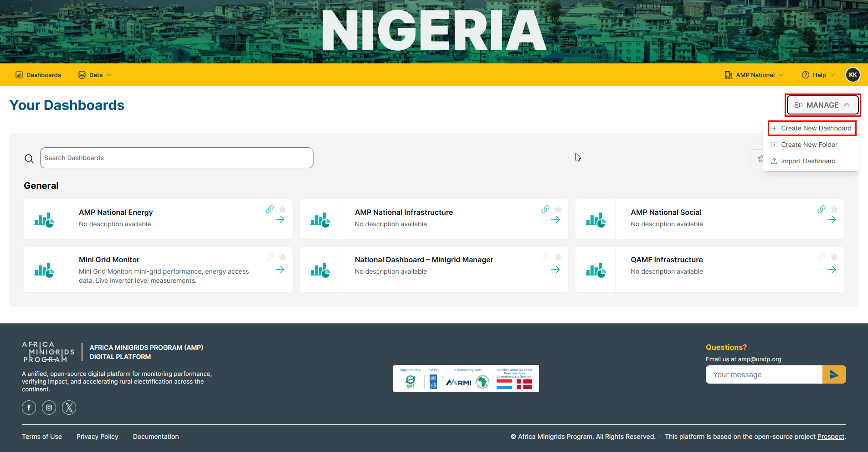The image size is (868, 452).
Task: Open the Help dropdown menu
Action: tap(818, 75)
